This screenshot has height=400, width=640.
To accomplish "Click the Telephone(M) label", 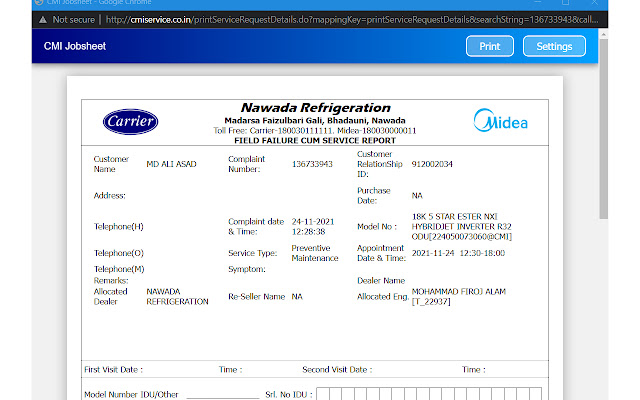I will point(119,269).
